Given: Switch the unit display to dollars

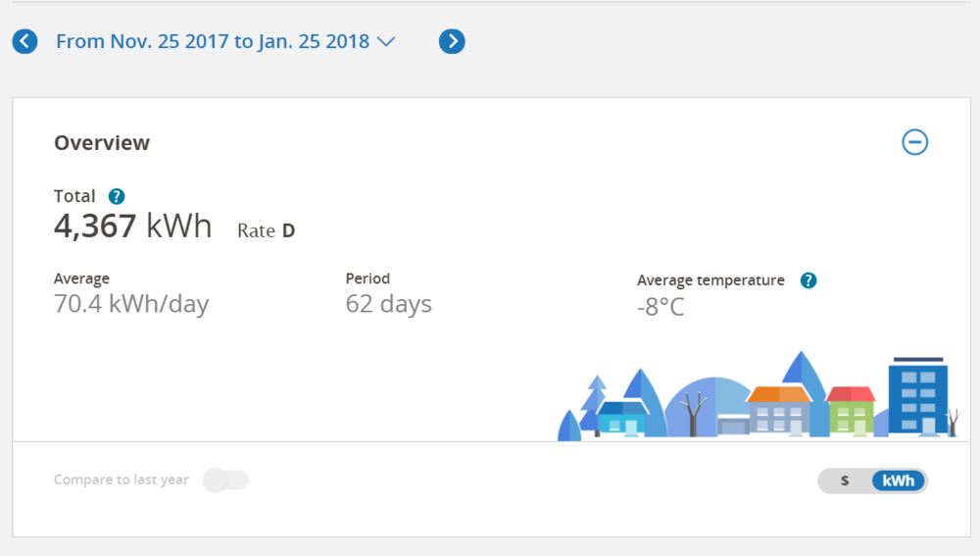Looking at the screenshot, I should click(x=845, y=480).
